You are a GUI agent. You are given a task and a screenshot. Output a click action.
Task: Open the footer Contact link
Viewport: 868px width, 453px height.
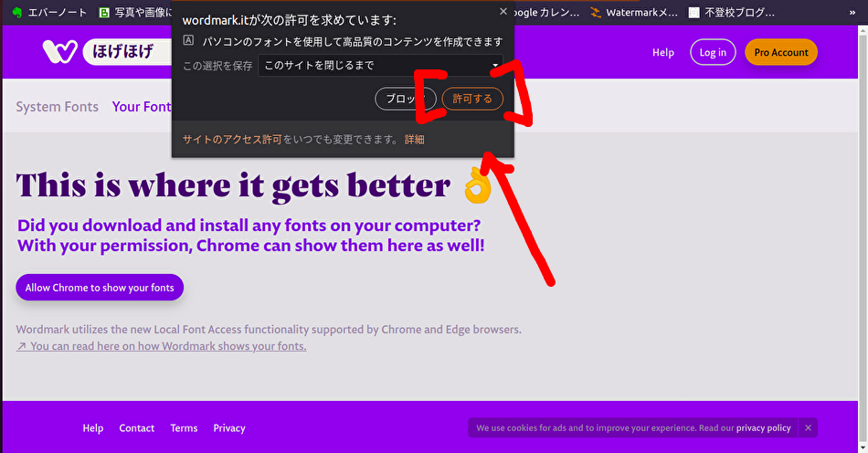click(137, 428)
